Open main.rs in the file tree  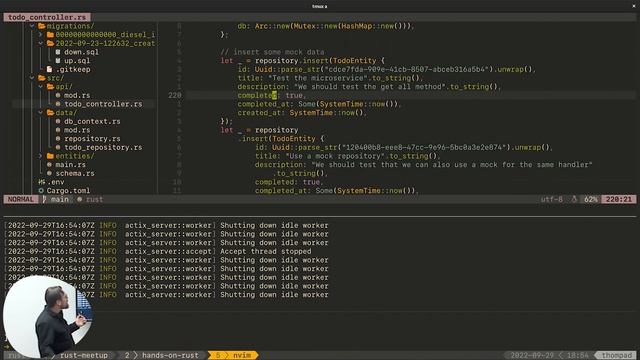[x=71, y=164]
